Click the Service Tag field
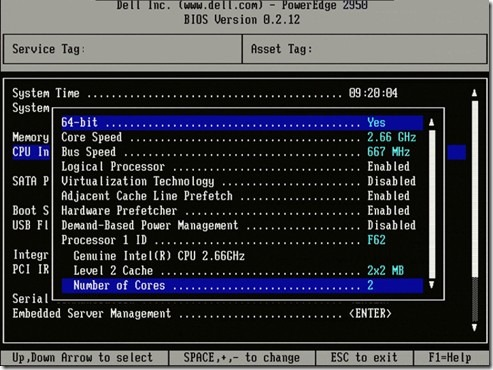This screenshot has height=370, width=493. click(x=123, y=49)
